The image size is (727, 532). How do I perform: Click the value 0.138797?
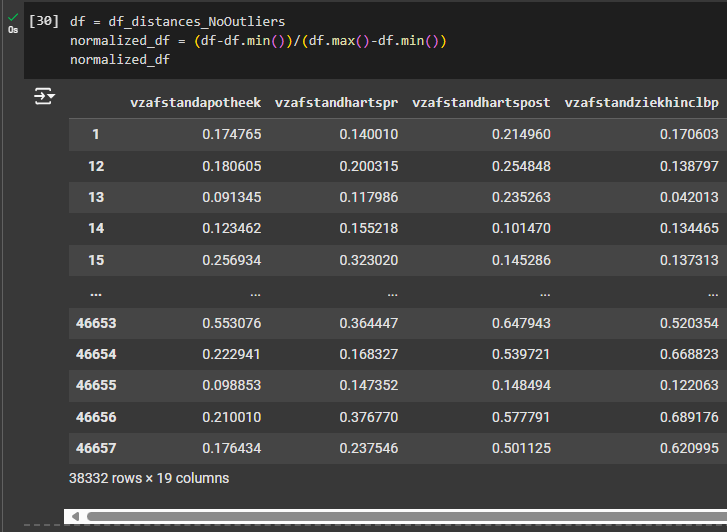689,166
